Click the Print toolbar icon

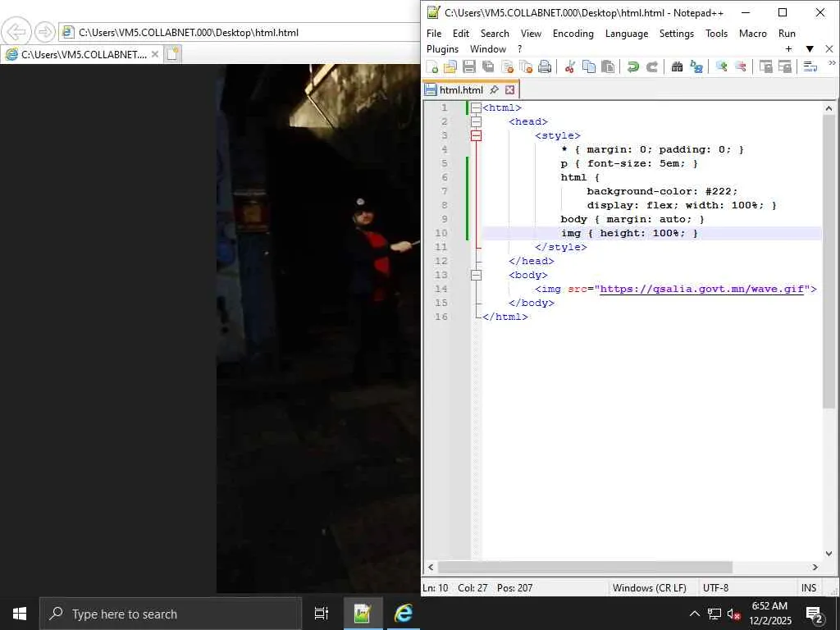(x=545, y=67)
